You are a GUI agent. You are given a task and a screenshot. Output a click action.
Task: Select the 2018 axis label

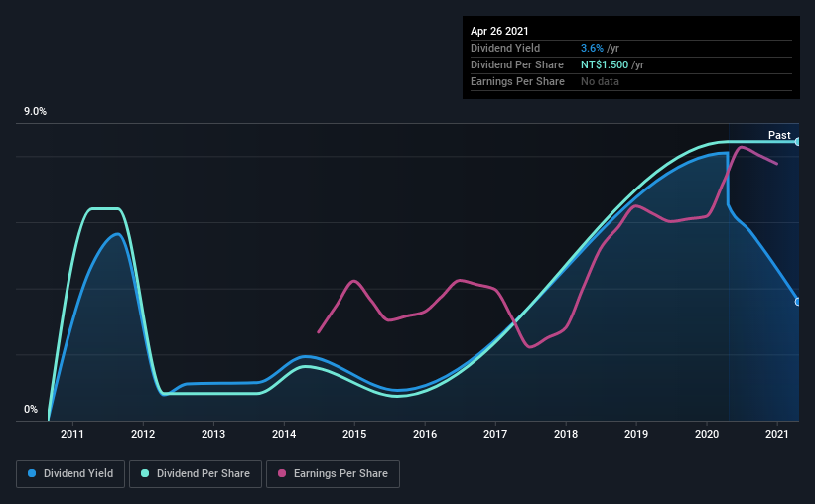[566, 434]
